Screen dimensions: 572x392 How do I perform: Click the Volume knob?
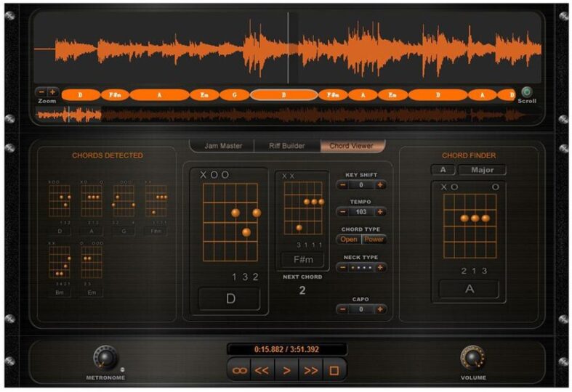473,357
